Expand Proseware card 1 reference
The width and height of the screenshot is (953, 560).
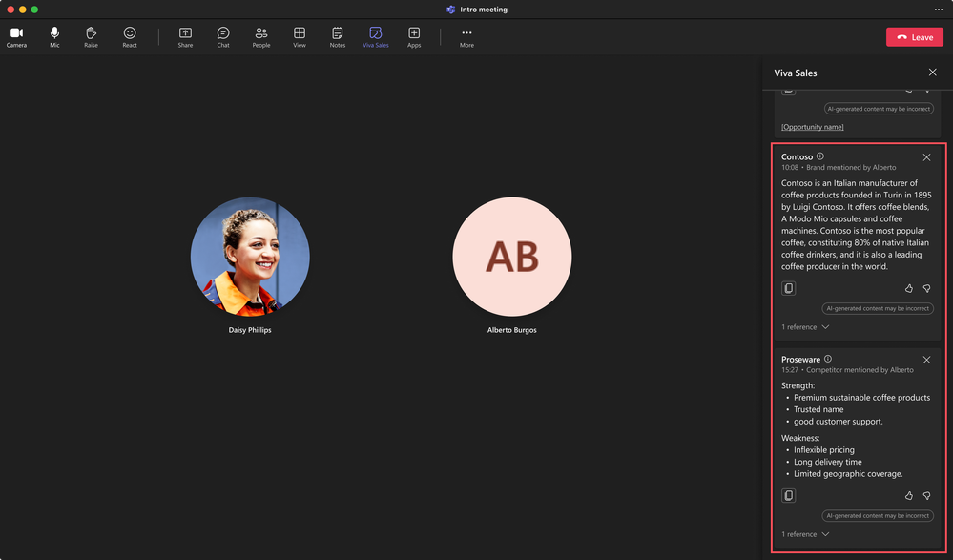pos(805,534)
